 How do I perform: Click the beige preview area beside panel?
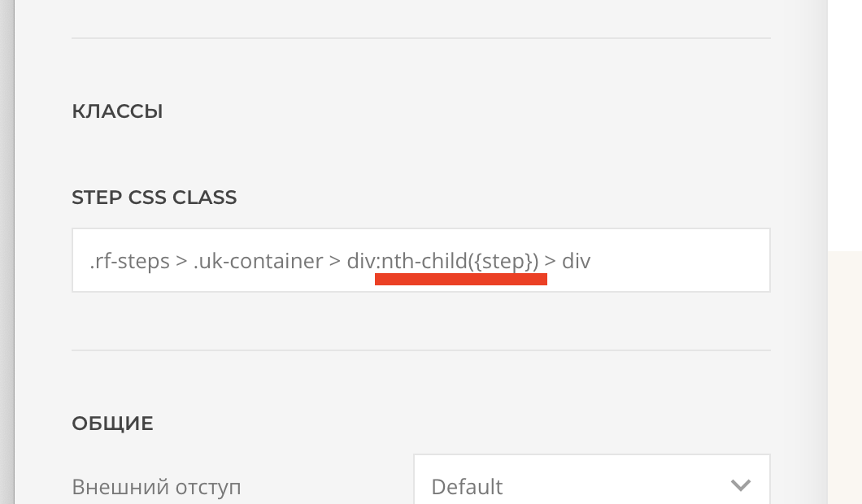pyautogui.click(x=845, y=374)
